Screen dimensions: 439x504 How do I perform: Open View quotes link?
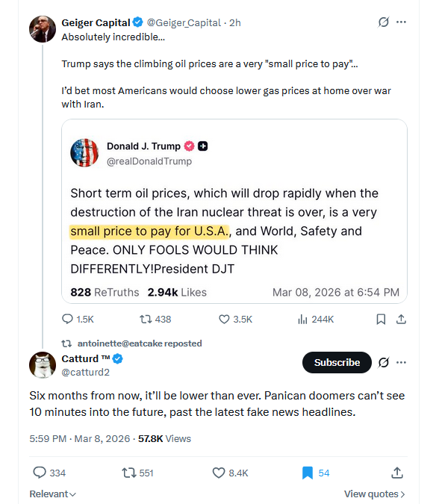point(374,494)
